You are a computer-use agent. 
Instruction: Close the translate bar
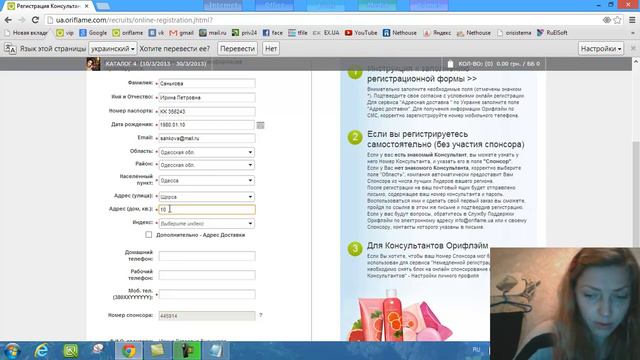(x=633, y=48)
